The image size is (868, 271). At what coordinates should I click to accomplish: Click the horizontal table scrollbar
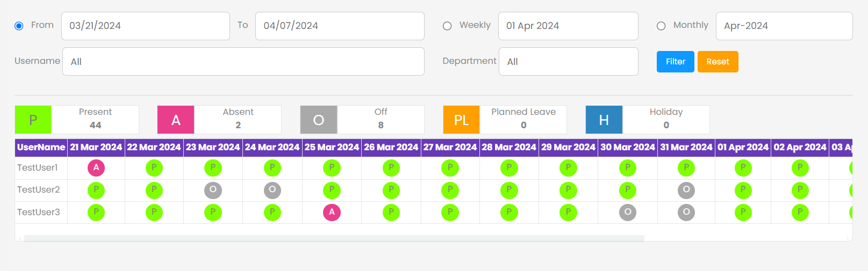(334, 238)
